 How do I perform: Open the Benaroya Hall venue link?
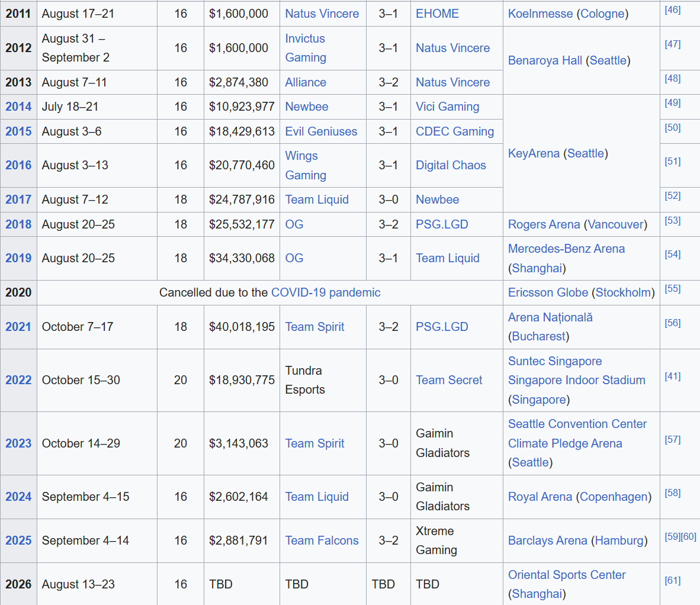[x=545, y=60]
